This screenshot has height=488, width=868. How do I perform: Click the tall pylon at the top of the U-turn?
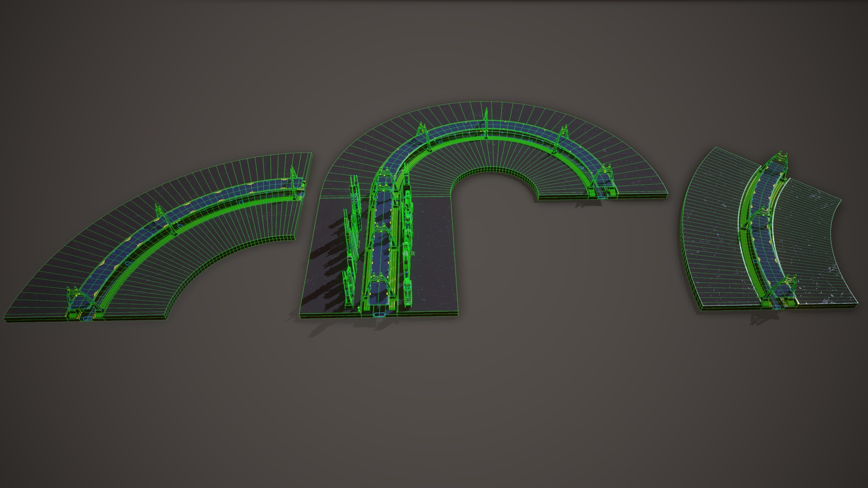[486, 119]
